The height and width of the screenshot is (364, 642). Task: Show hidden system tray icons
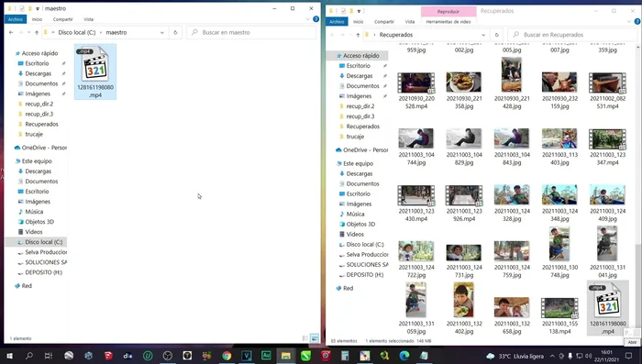(x=552, y=356)
